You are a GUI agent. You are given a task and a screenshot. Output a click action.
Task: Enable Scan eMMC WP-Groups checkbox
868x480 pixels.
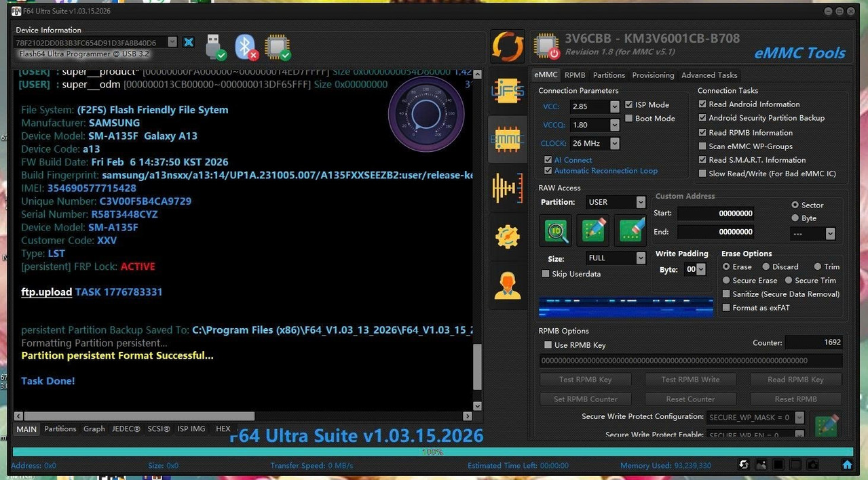tap(702, 146)
